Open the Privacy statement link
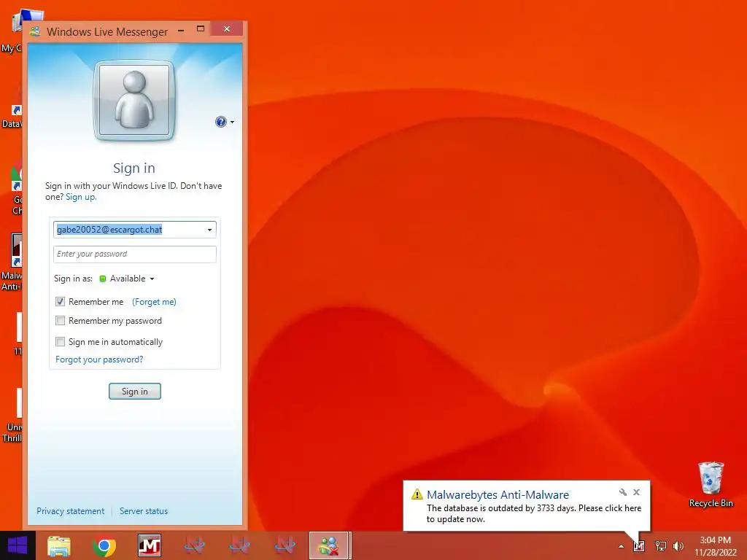 [70, 511]
